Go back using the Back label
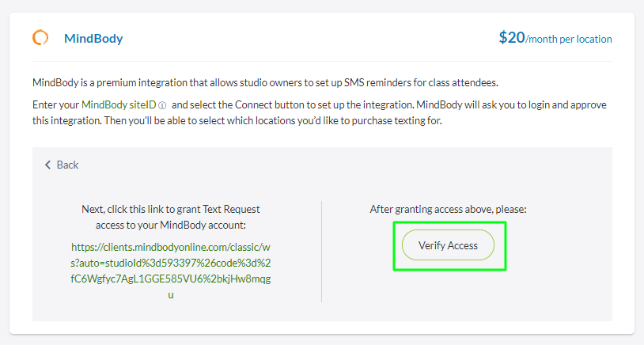The image size is (644, 345). 68,165
